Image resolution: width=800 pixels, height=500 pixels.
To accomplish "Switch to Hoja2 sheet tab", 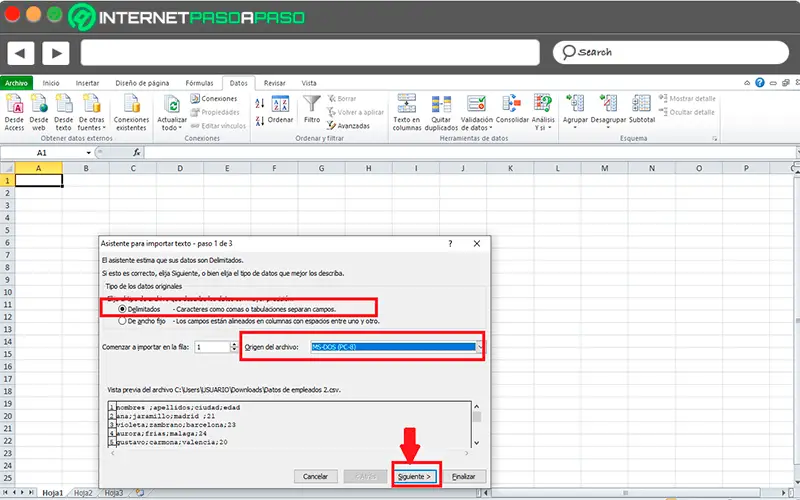I will [x=83, y=493].
